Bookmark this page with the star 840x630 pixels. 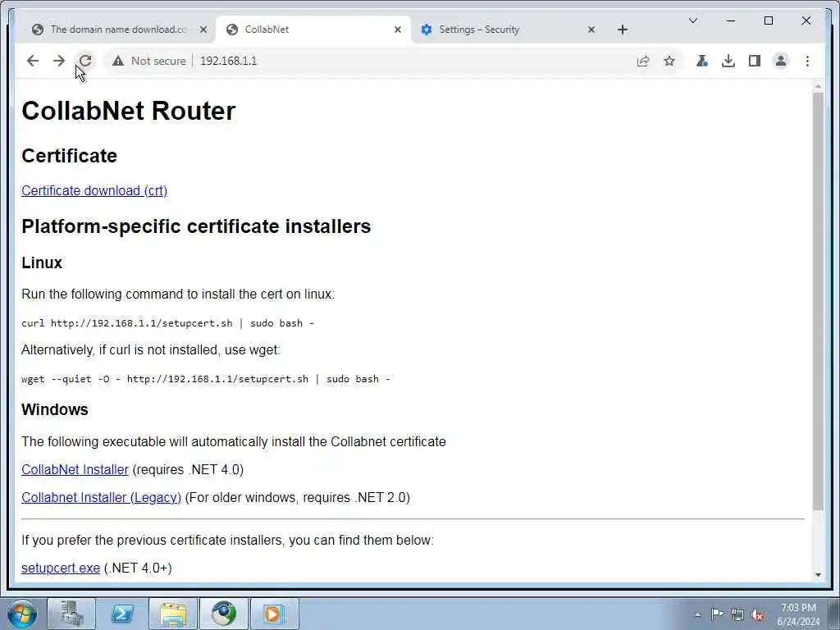click(x=669, y=61)
